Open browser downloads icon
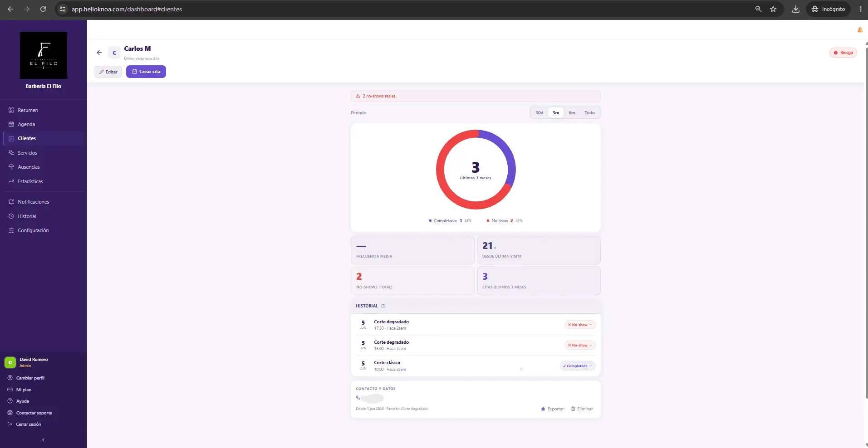This screenshot has width=868, height=448. point(796,9)
